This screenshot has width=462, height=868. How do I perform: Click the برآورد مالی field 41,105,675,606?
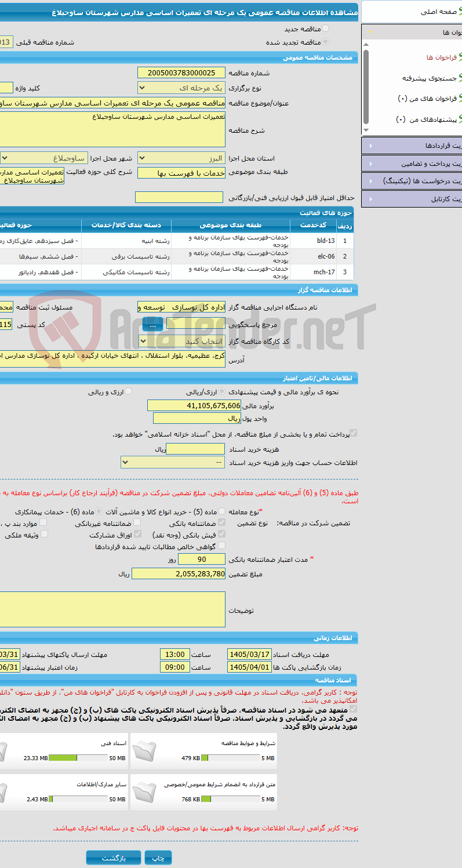pyautogui.click(x=194, y=405)
